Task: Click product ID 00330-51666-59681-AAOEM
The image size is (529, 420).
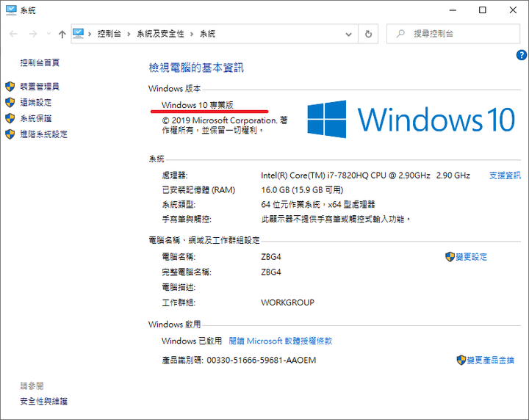Action: [262, 360]
